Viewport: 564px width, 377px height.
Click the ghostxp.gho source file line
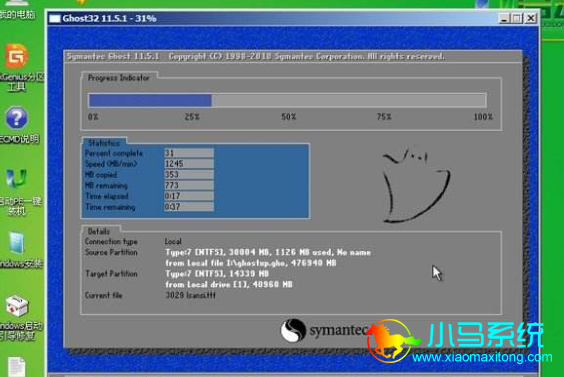[251, 263]
